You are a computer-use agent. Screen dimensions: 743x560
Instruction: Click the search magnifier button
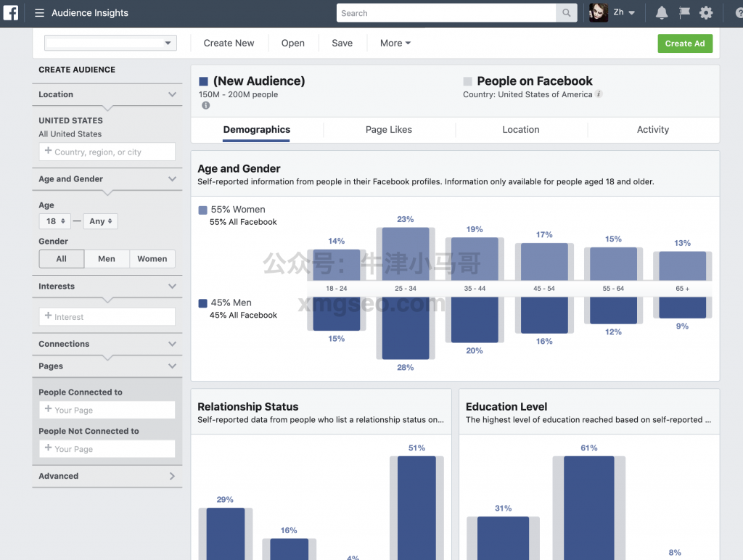566,13
